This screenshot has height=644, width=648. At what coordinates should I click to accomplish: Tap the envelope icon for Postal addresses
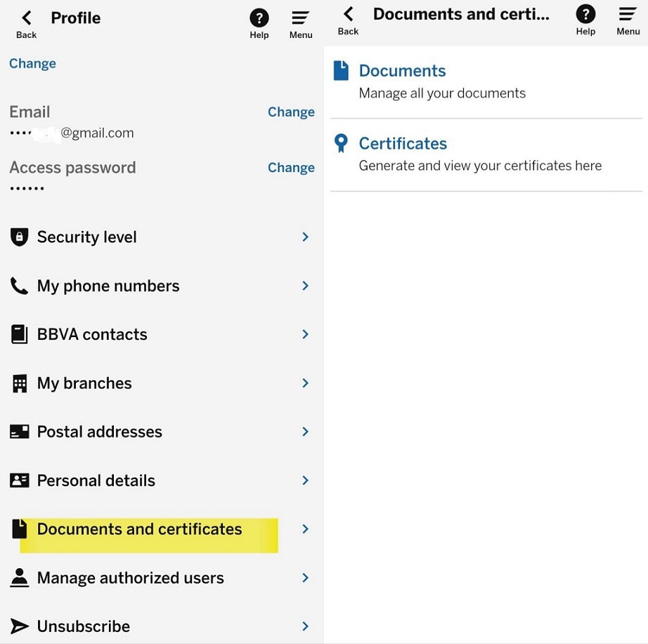tap(20, 432)
